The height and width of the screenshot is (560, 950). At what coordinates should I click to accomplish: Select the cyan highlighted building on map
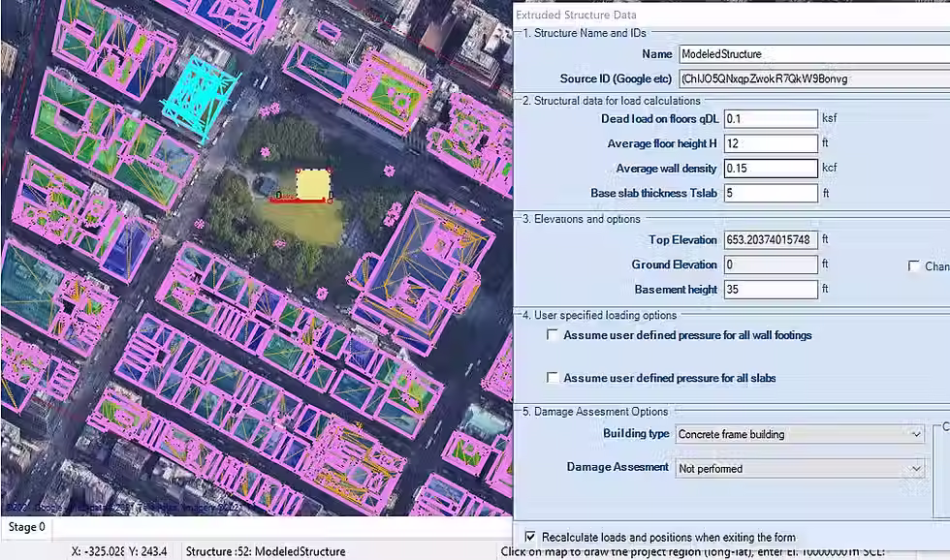point(202,97)
